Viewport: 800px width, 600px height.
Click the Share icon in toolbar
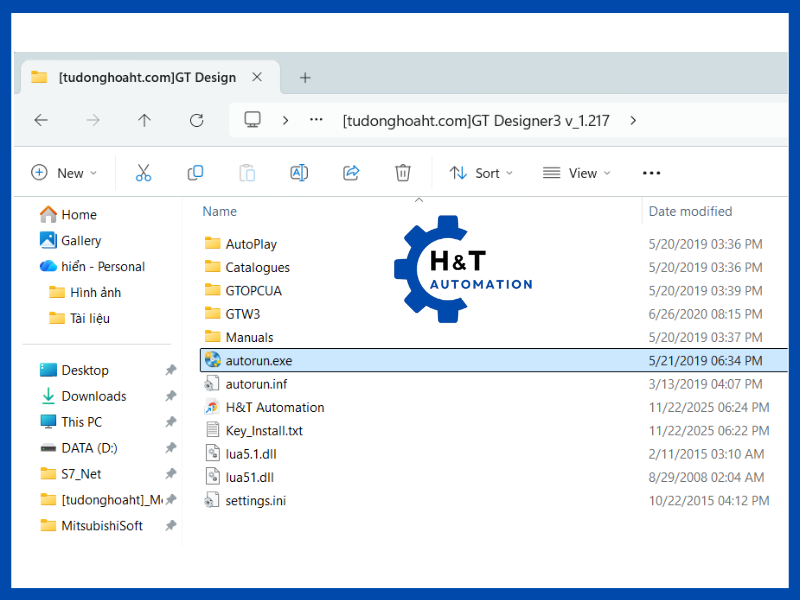pos(351,173)
